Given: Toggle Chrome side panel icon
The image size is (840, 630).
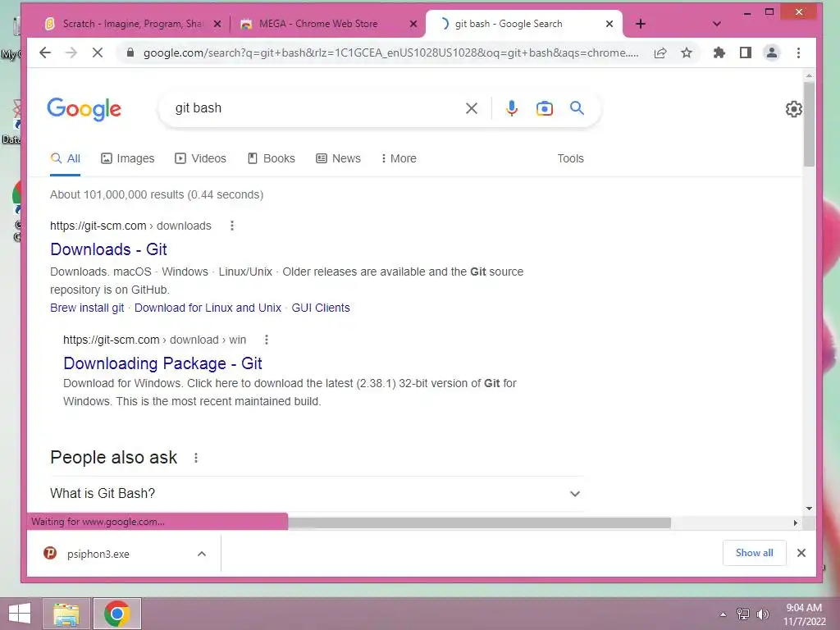Looking at the screenshot, I should [745, 52].
